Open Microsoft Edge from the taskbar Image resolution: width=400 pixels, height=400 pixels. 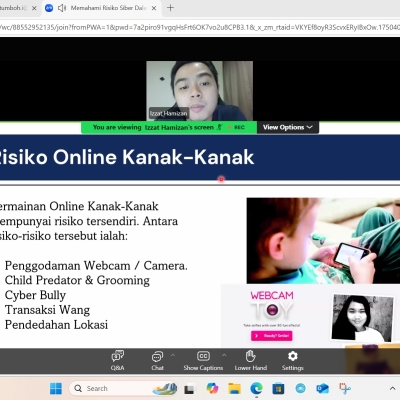(x=256, y=388)
